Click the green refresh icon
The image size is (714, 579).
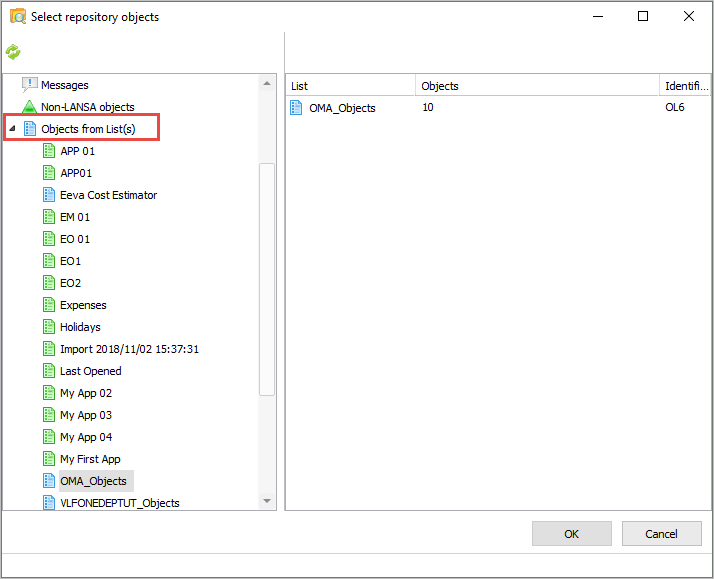pyautogui.click(x=13, y=52)
